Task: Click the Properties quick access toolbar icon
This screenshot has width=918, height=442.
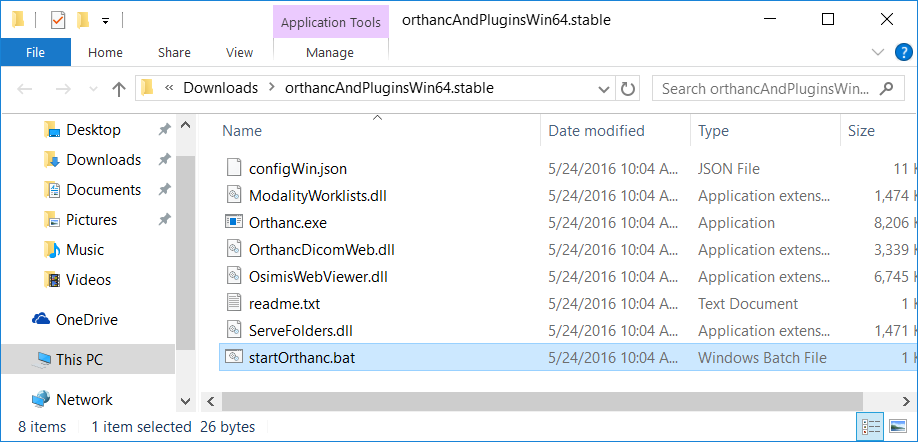Action: (59, 21)
